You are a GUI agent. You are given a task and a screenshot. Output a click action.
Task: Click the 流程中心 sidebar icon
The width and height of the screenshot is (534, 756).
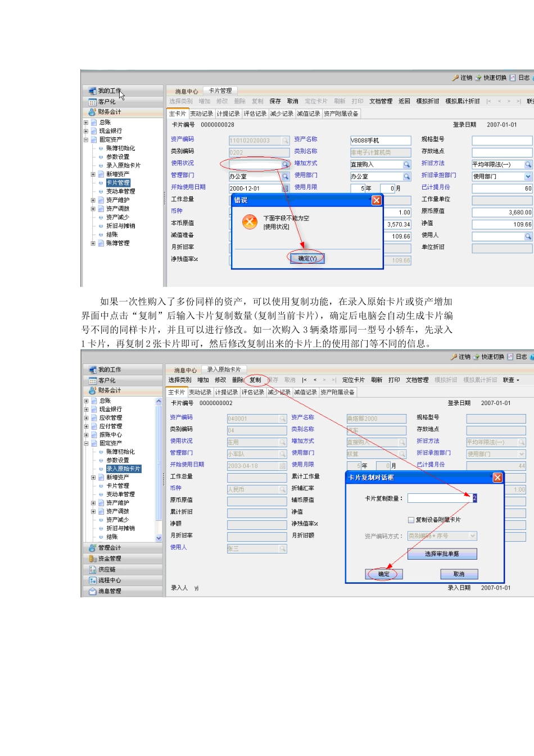[x=93, y=580]
